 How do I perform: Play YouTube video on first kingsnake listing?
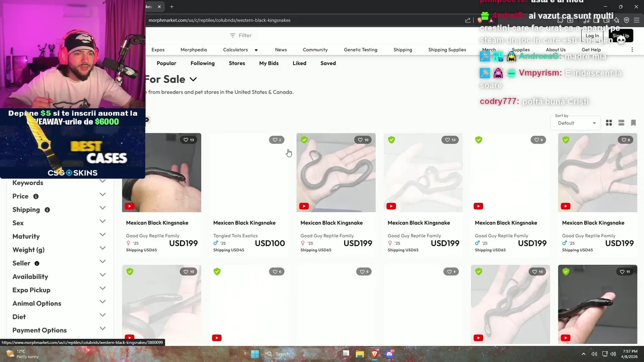point(130,206)
